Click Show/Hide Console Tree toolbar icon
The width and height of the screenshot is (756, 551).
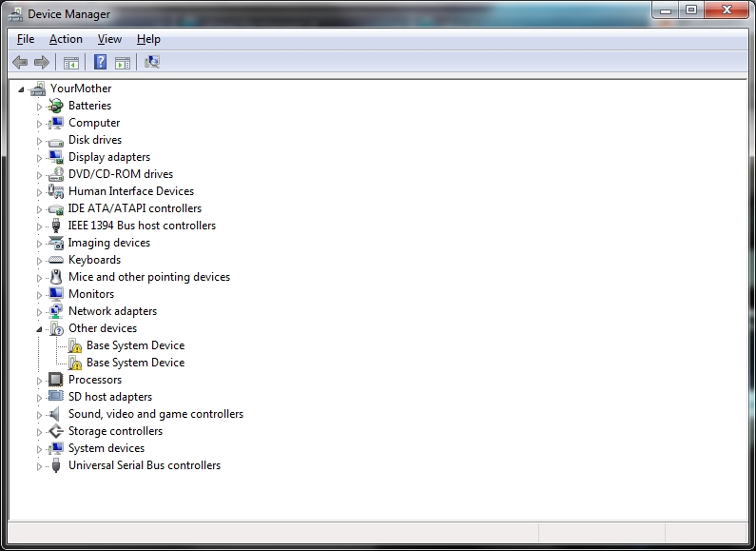pyautogui.click(x=71, y=62)
